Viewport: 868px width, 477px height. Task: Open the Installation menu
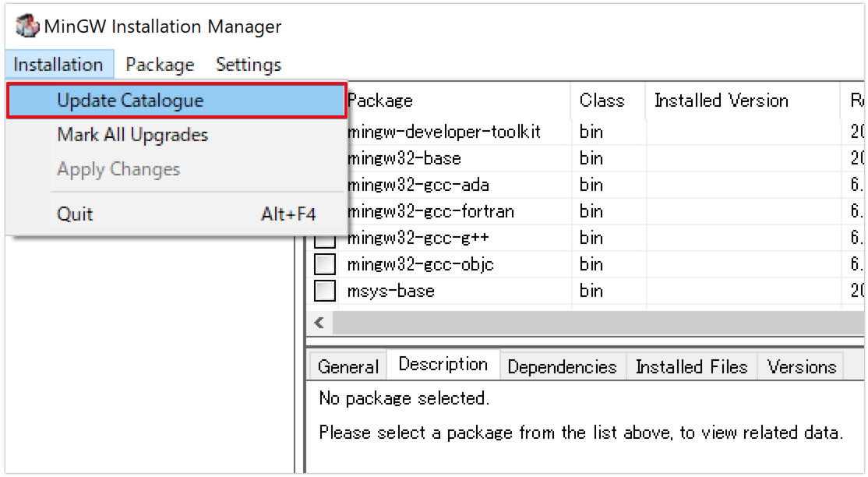point(58,65)
